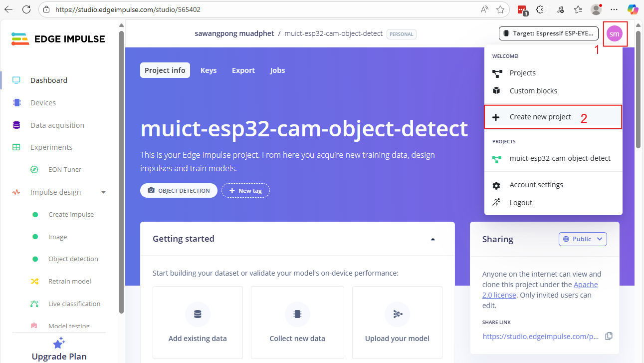Collapse the Impulse design sidebar section
This screenshot has width=644, height=363.
(x=103, y=192)
